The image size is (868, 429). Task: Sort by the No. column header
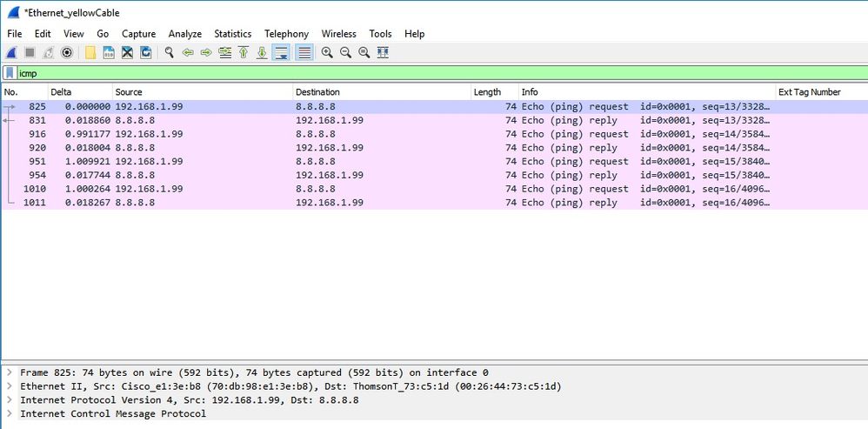point(24,92)
